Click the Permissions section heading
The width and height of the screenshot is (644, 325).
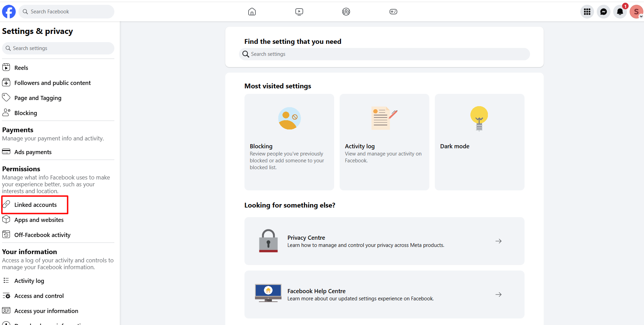click(x=21, y=169)
